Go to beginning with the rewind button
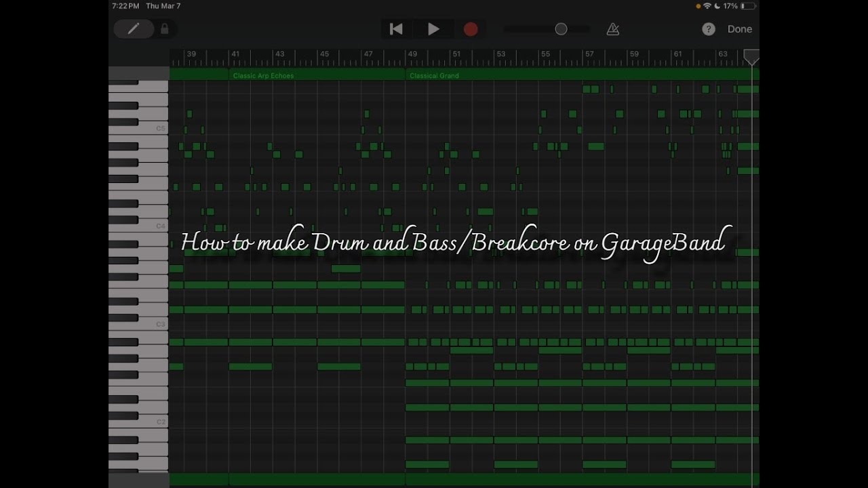 click(396, 29)
